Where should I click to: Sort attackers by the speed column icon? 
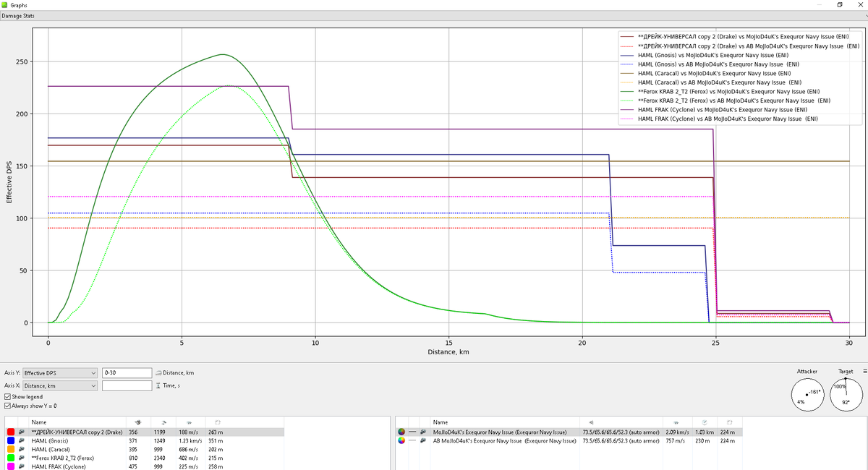tap(190, 422)
